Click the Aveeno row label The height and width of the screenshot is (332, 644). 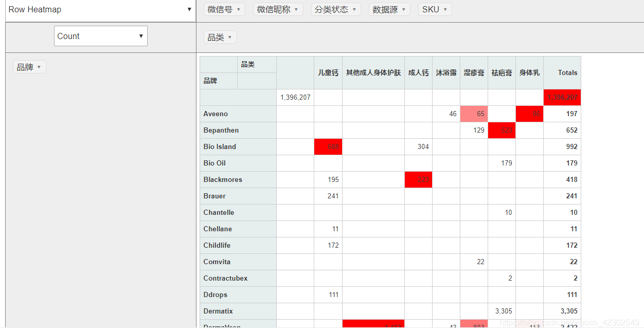tap(216, 114)
